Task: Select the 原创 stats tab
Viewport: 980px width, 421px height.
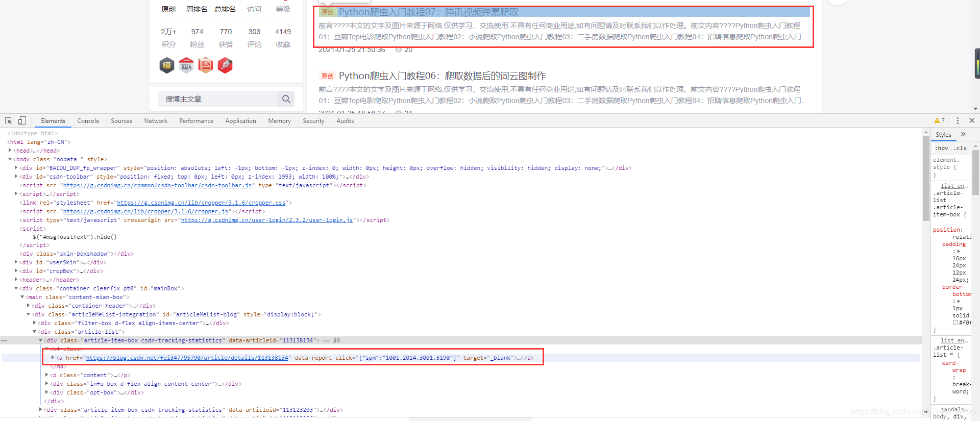Action: point(168,9)
